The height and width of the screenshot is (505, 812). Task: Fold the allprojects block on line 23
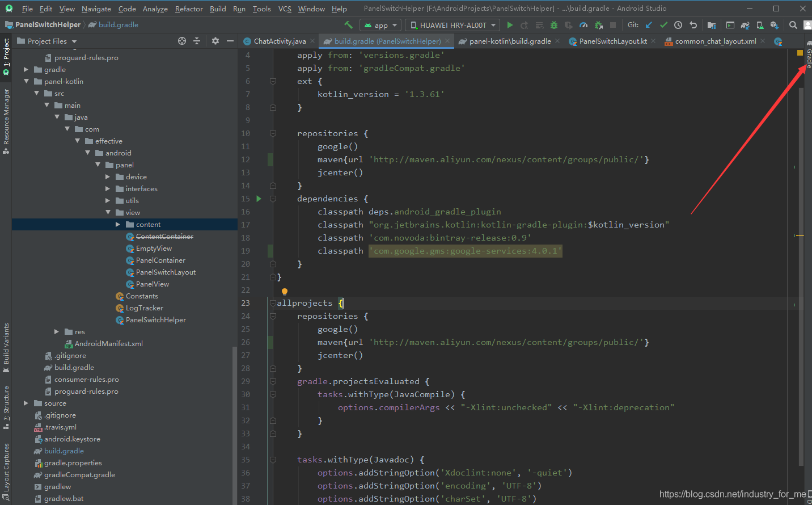(x=273, y=303)
